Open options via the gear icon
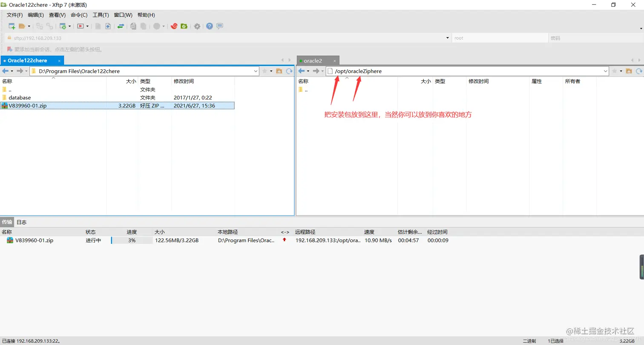Screen dimensions: 644x345 pos(197,26)
